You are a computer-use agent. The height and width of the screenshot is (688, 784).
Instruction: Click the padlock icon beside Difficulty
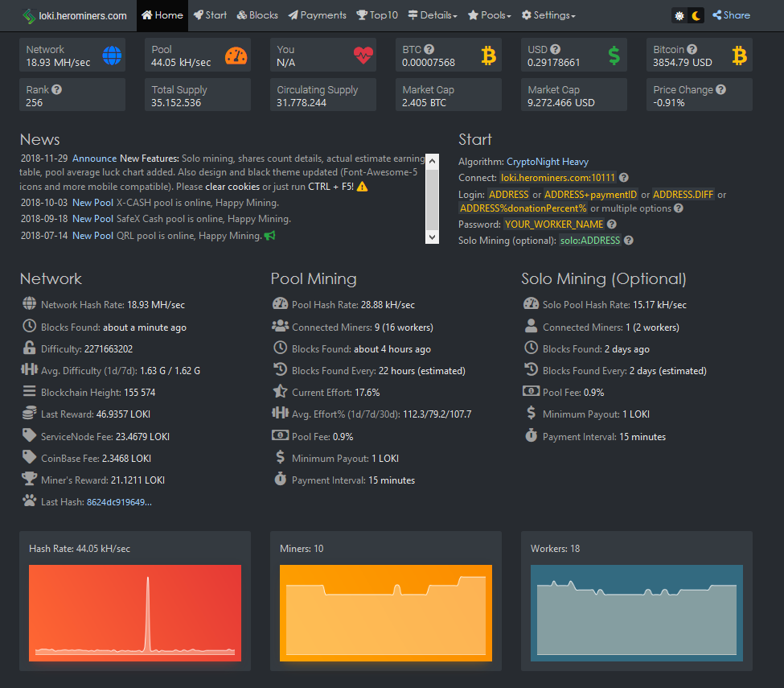(x=30, y=348)
